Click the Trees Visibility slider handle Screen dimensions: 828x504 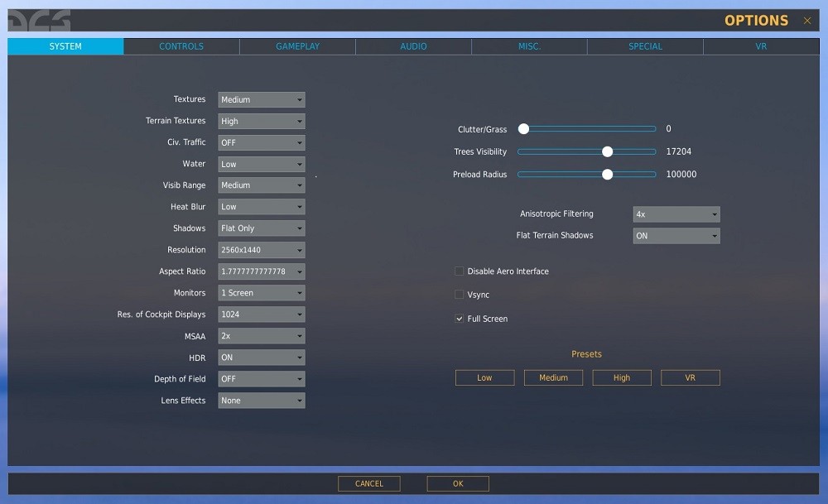point(607,152)
